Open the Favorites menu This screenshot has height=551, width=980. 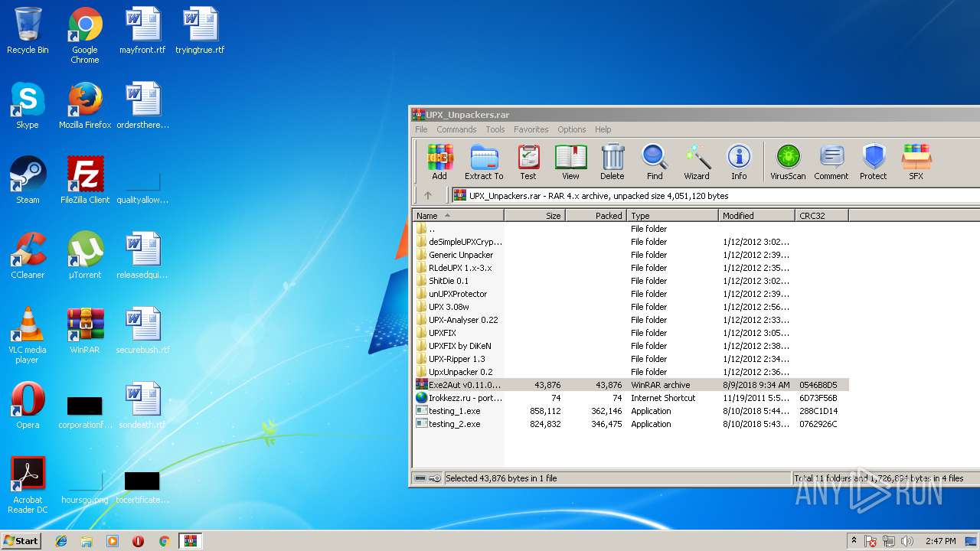click(x=531, y=129)
